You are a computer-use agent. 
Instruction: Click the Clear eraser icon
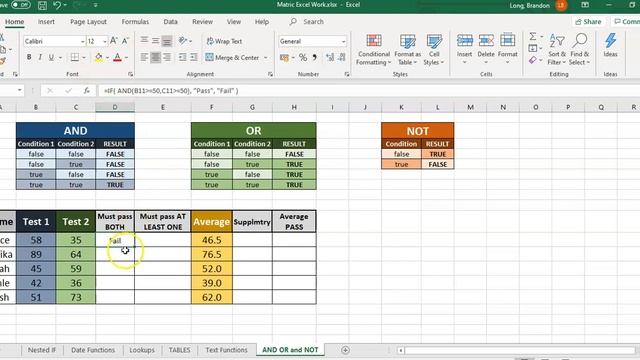coord(533,60)
